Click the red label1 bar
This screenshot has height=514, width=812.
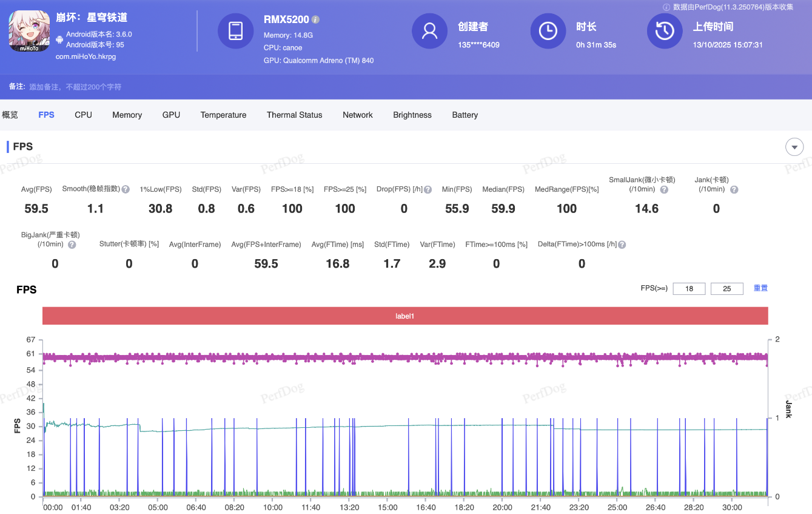[404, 316]
